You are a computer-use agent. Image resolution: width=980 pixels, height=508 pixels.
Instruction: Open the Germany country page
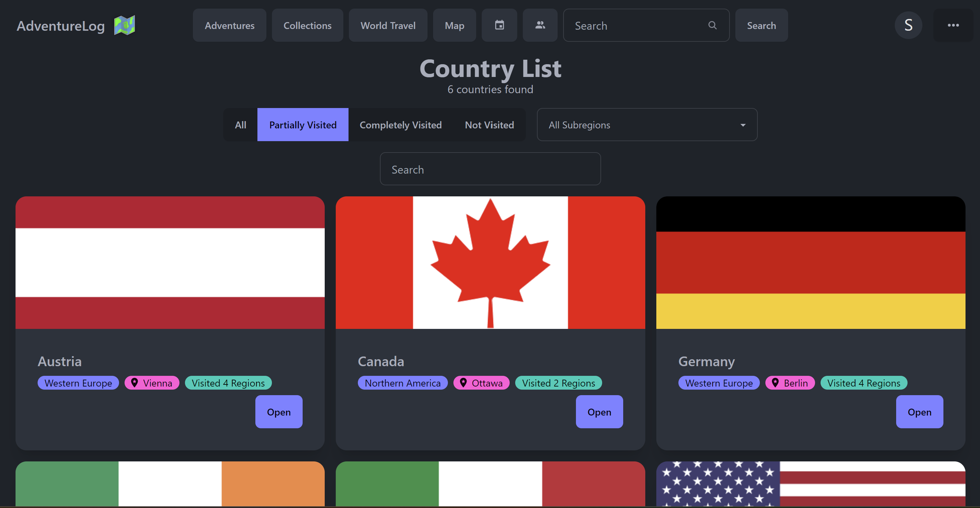tap(920, 412)
